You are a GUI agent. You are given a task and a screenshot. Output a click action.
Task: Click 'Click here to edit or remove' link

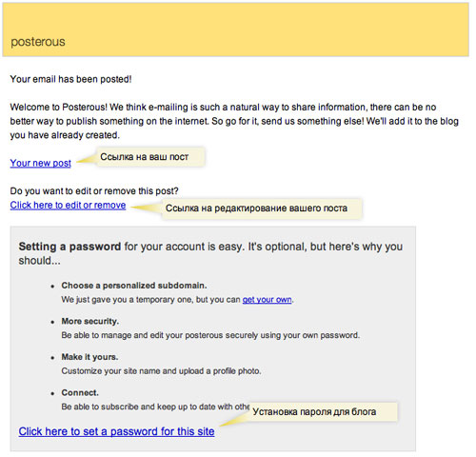tap(68, 206)
